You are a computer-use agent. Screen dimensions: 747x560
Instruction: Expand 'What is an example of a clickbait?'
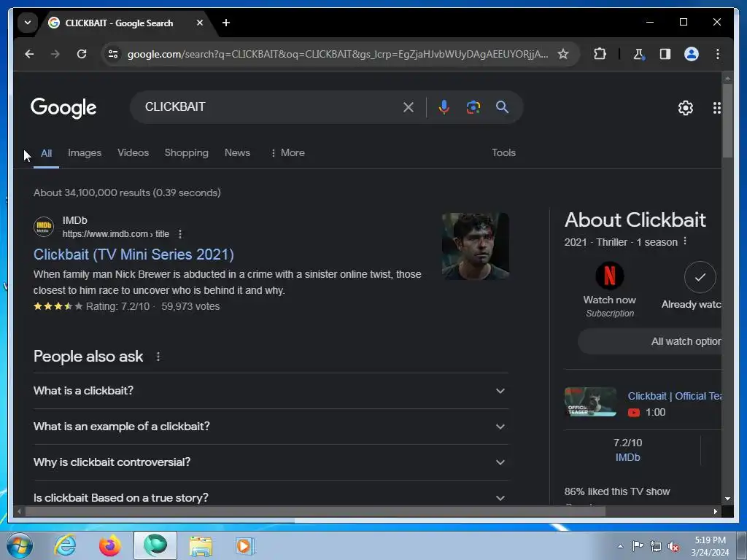tap(271, 427)
